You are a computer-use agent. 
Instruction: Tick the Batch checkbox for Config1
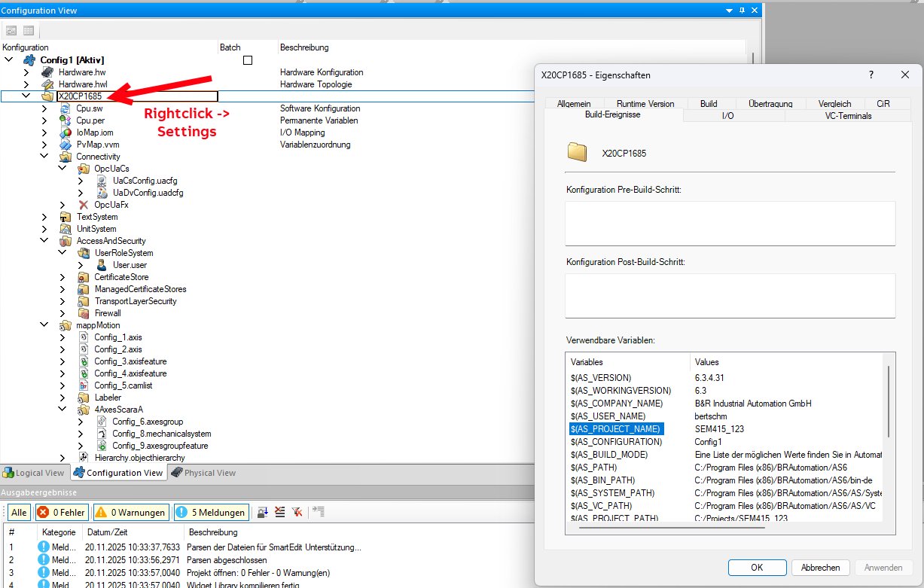coord(248,60)
